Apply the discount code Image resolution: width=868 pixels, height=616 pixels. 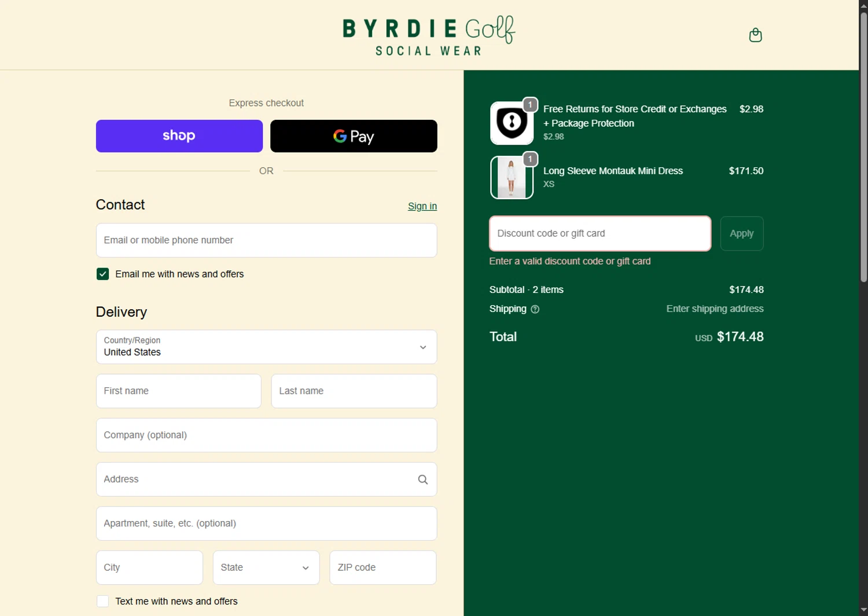point(742,233)
